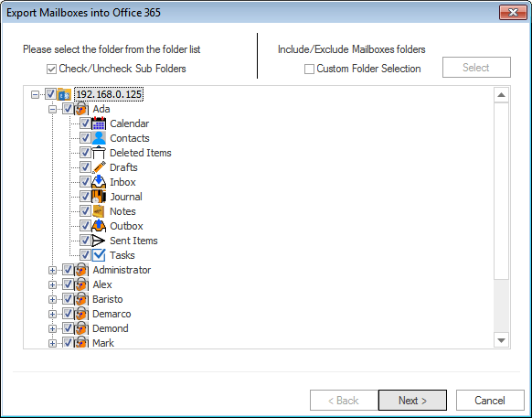Uncheck the Demond mailbox checkbox

point(68,328)
